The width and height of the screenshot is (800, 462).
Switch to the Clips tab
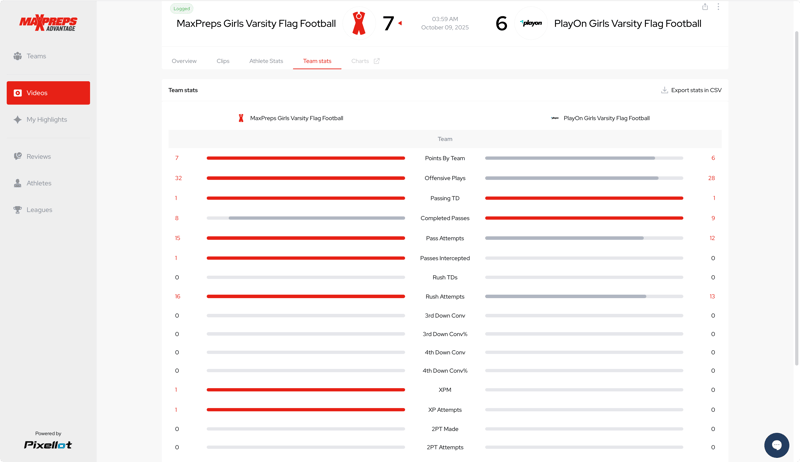[x=223, y=61]
